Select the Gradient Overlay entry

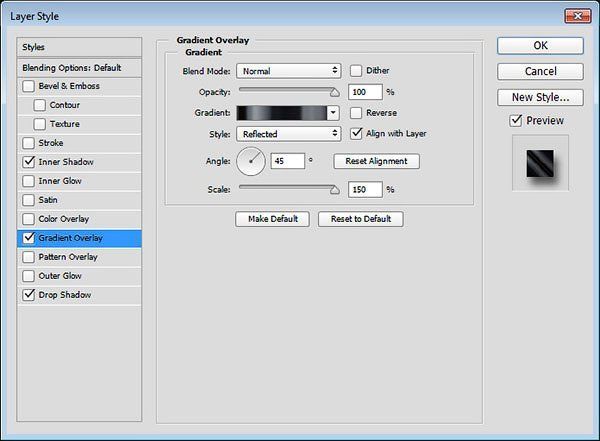tap(79, 238)
